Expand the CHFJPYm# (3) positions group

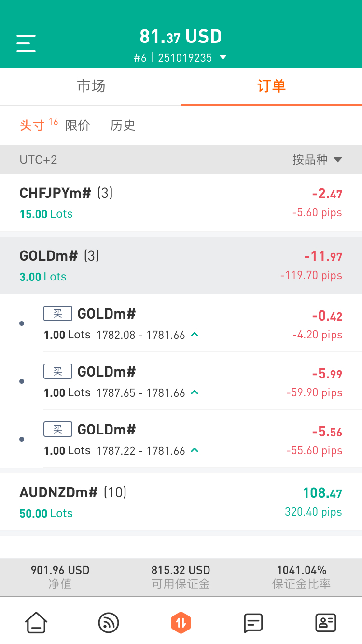tap(181, 202)
